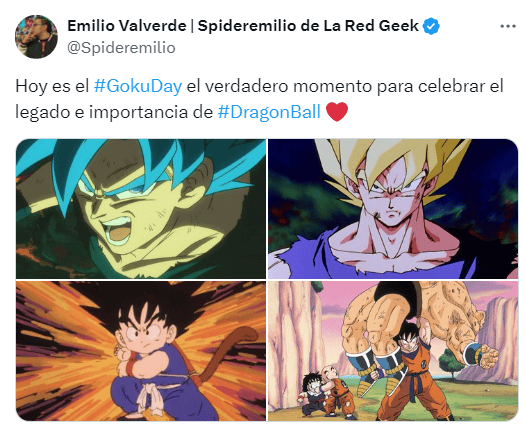525x432 pixels.
Task: Open the kid Goku with tail image
Action: (141, 351)
